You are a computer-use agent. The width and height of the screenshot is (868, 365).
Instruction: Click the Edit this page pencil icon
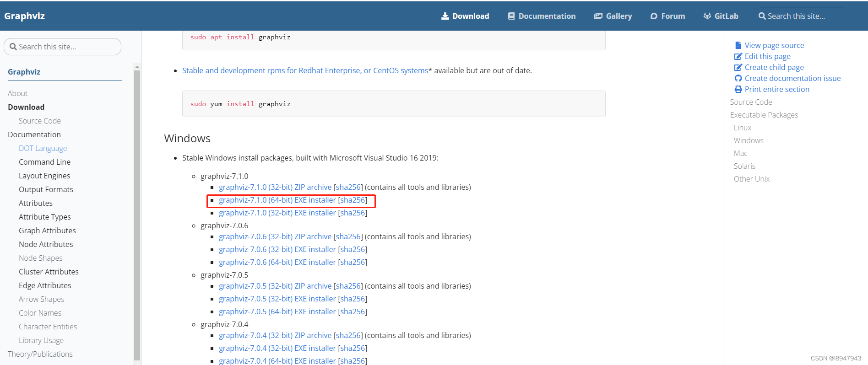(x=738, y=56)
